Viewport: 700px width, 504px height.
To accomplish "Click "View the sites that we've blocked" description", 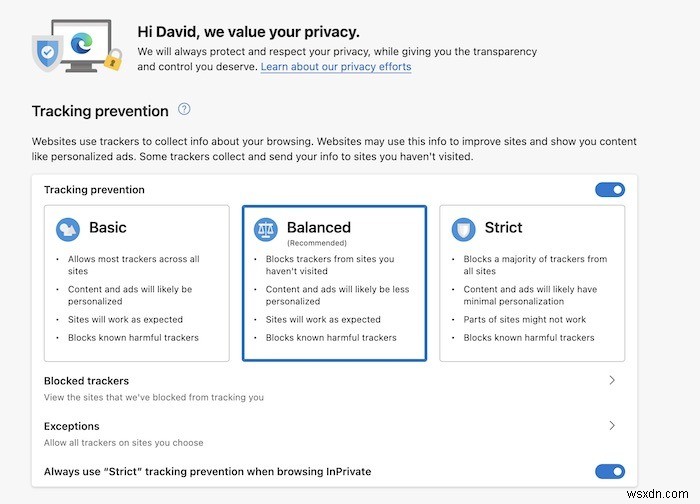I will pyautogui.click(x=154, y=397).
